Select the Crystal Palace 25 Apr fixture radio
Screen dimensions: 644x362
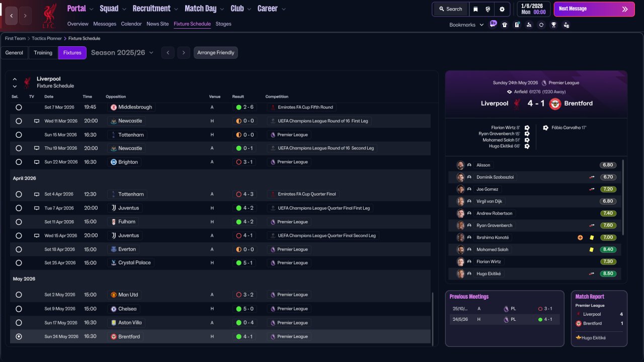coord(19,263)
